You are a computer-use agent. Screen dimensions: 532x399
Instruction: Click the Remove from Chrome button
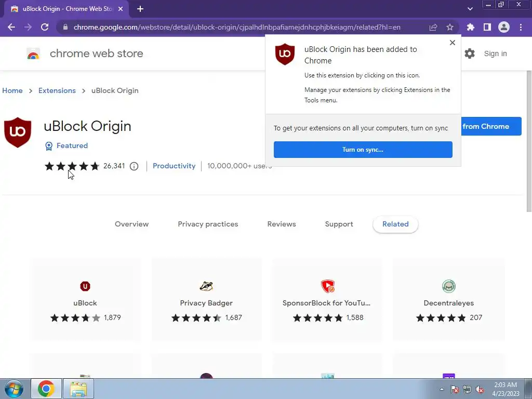491,126
